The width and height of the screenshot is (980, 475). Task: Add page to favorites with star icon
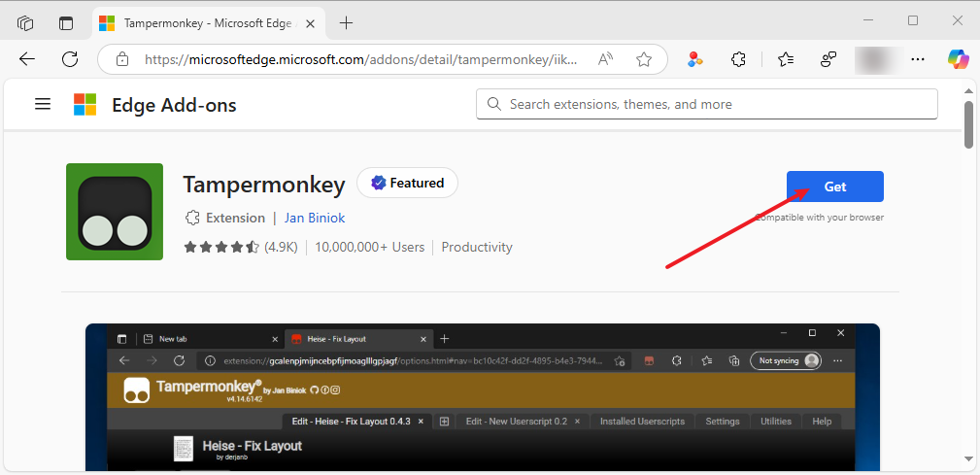[643, 59]
